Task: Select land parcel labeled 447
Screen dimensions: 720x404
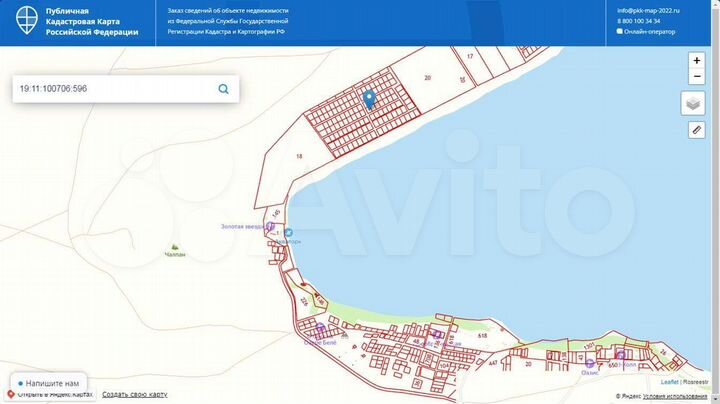Action: (x=493, y=363)
